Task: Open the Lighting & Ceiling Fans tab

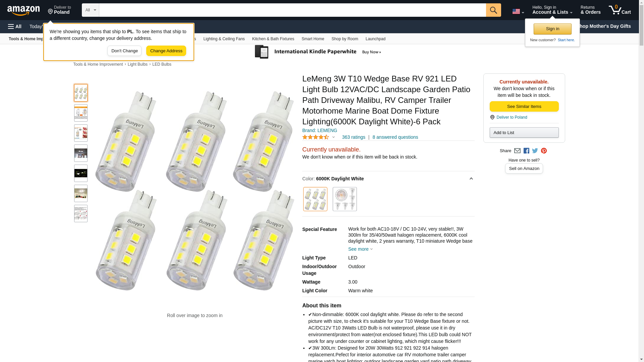Action: click(224, 39)
